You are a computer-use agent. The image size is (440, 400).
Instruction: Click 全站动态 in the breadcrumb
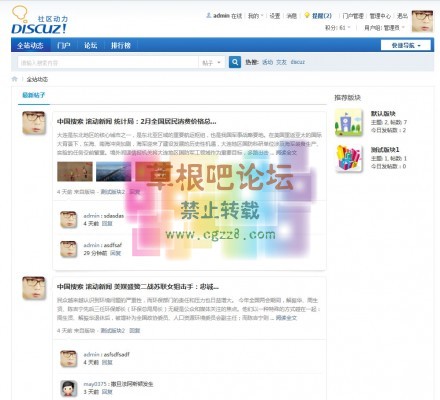point(37,79)
